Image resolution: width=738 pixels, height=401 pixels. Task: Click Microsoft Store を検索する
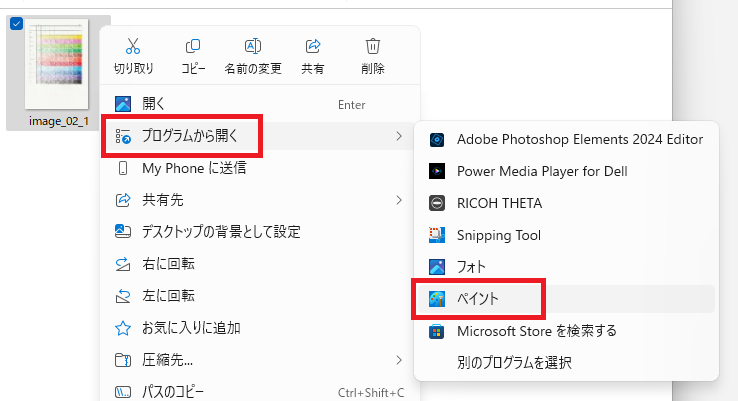click(566, 331)
